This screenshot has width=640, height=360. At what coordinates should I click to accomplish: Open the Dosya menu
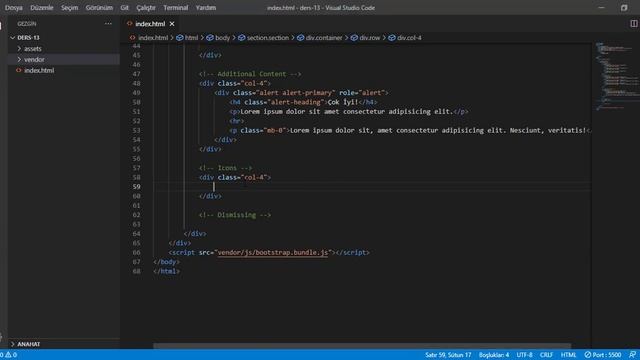(x=13, y=8)
